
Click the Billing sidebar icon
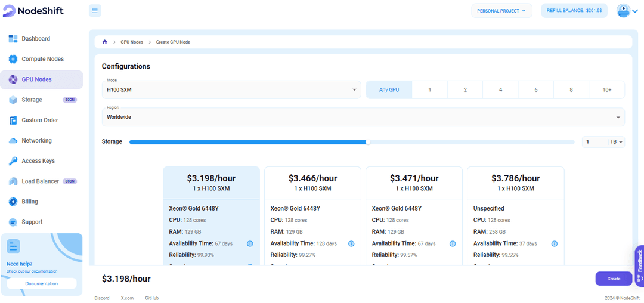[13, 202]
